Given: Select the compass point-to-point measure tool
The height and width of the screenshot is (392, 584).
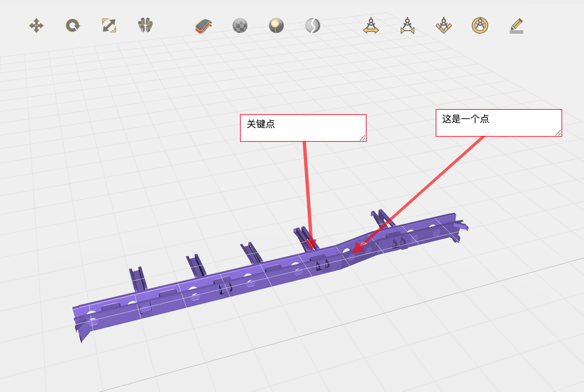Looking at the screenshot, I should [x=407, y=26].
